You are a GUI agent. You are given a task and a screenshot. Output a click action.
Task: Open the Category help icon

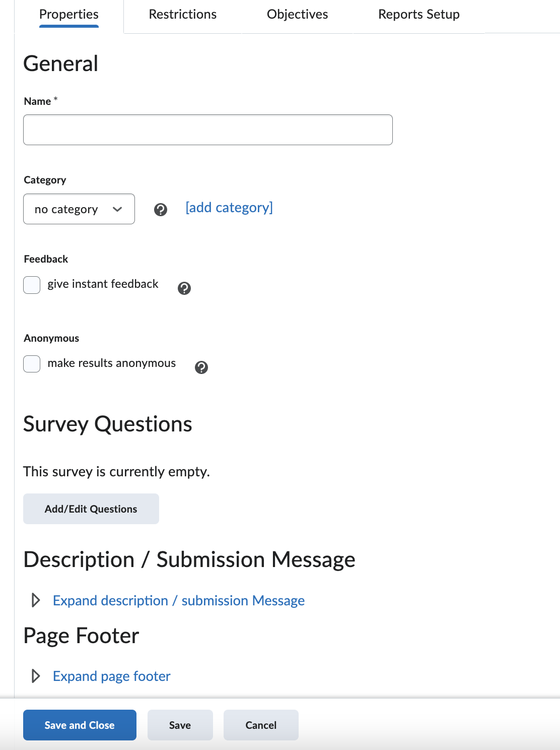pos(161,209)
